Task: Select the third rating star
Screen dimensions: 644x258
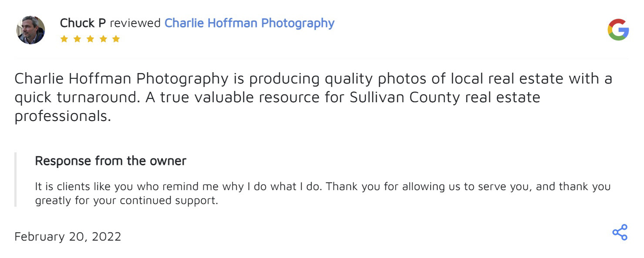Action: pyautogui.click(x=90, y=39)
